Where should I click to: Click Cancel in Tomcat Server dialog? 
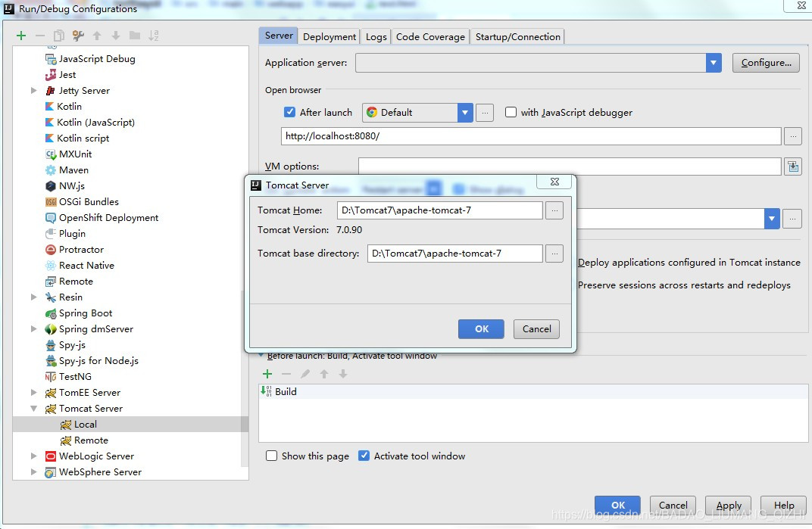coord(536,329)
